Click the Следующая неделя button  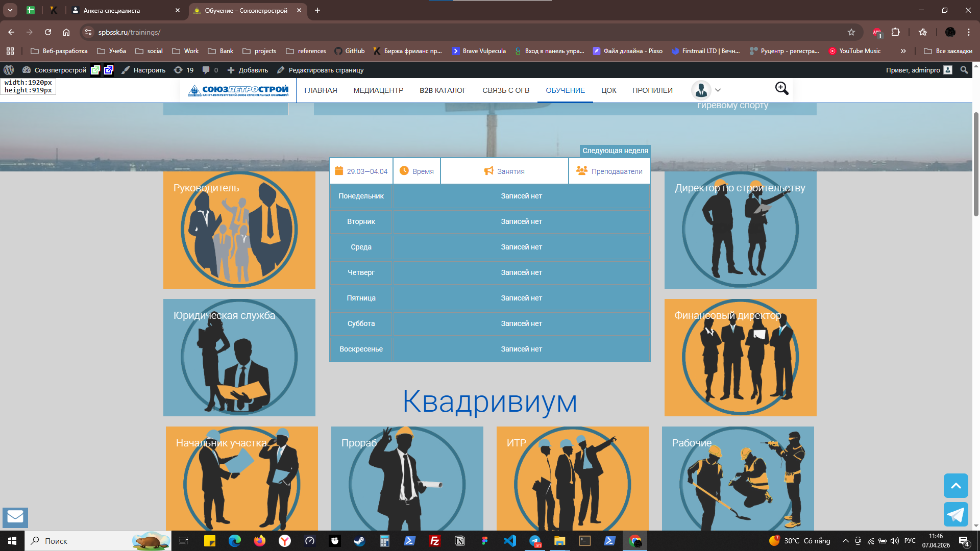615,151
